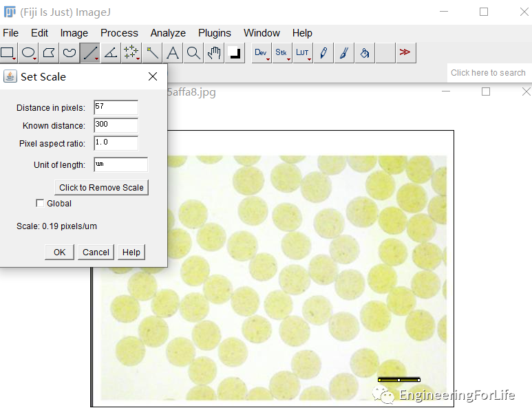532x419 pixels.
Task: Open Help for Set Scale
Action: point(131,252)
